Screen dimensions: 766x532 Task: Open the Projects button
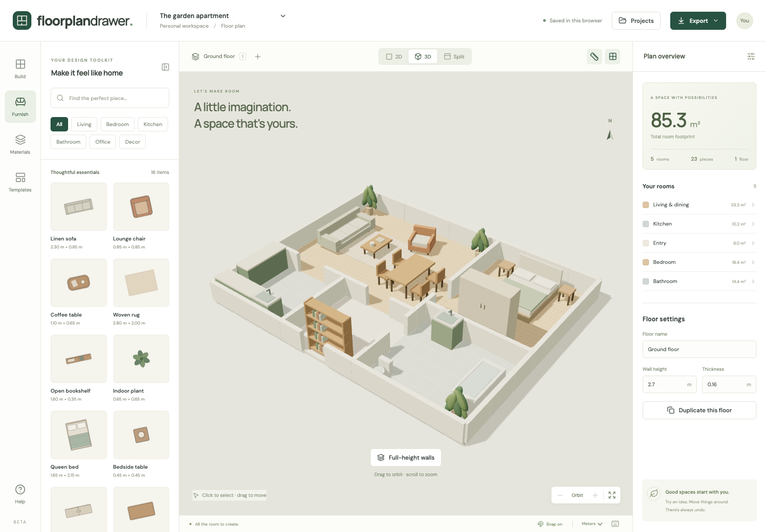click(636, 21)
